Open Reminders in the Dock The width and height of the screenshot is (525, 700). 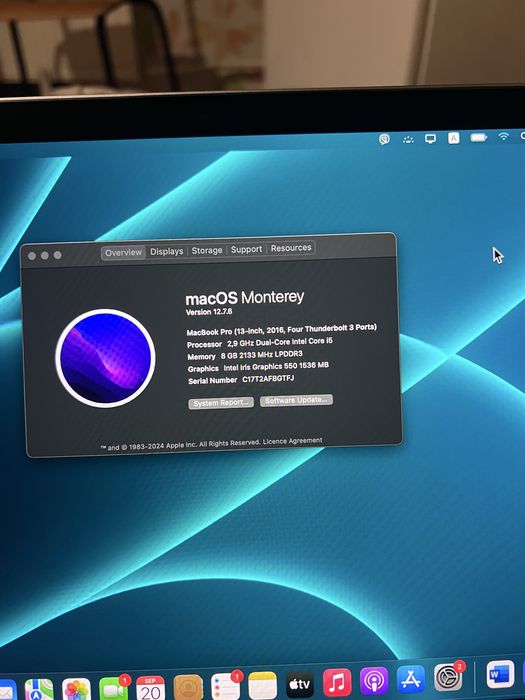point(225,687)
